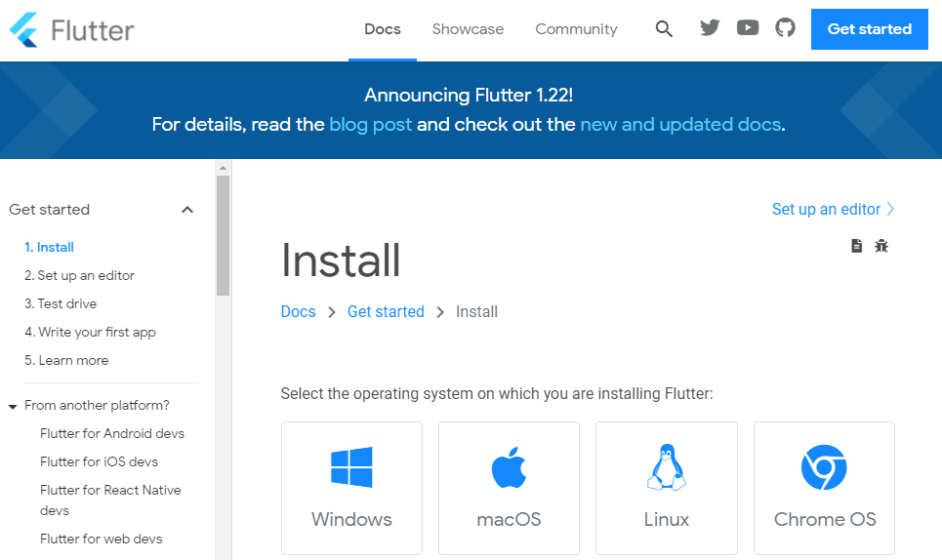Open the Showcase nav item
Image resolution: width=942 pixels, height=560 pixels.
[468, 29]
